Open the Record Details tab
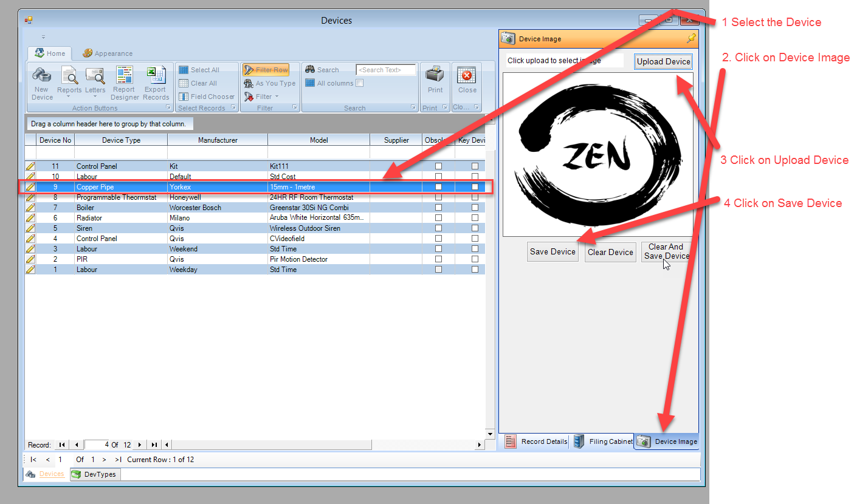The image size is (854, 504). (x=536, y=441)
